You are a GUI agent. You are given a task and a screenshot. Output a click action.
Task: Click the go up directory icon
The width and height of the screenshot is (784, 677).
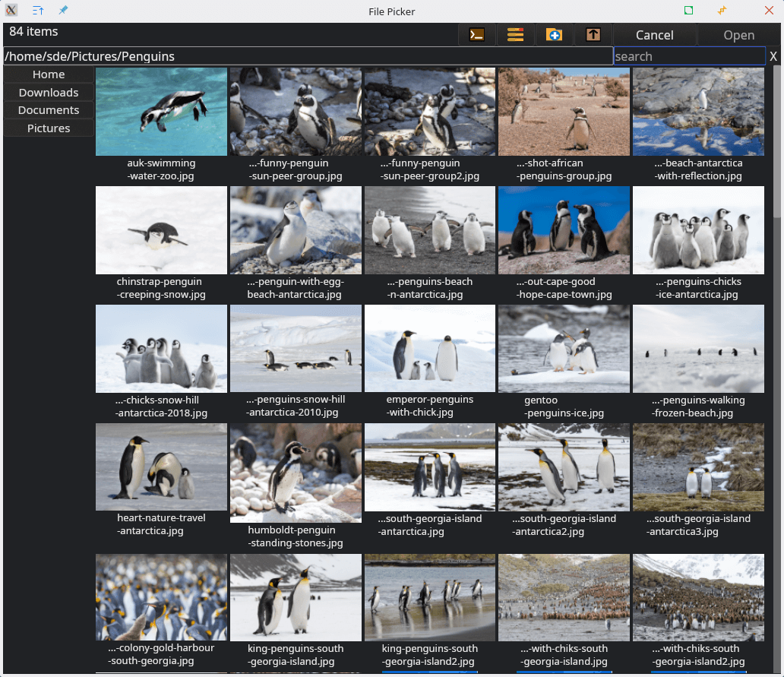tap(593, 35)
